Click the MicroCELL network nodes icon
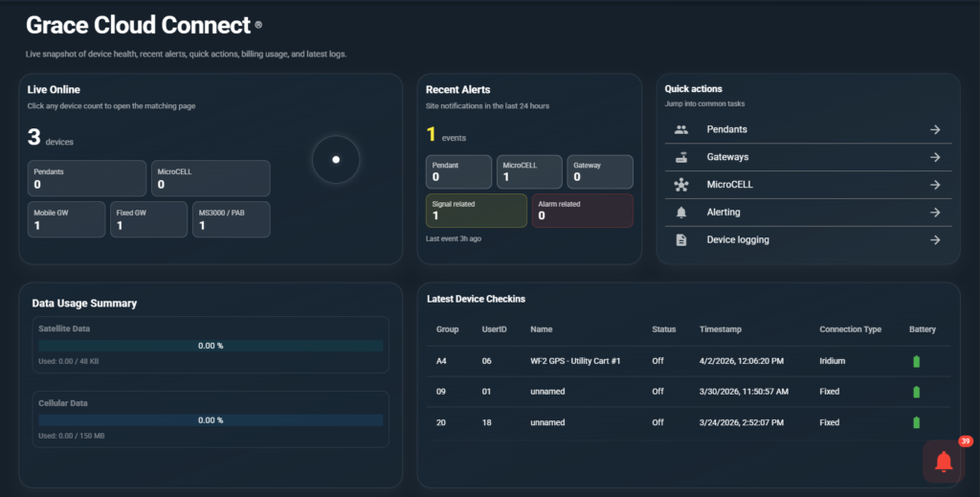The image size is (980, 497). click(681, 185)
